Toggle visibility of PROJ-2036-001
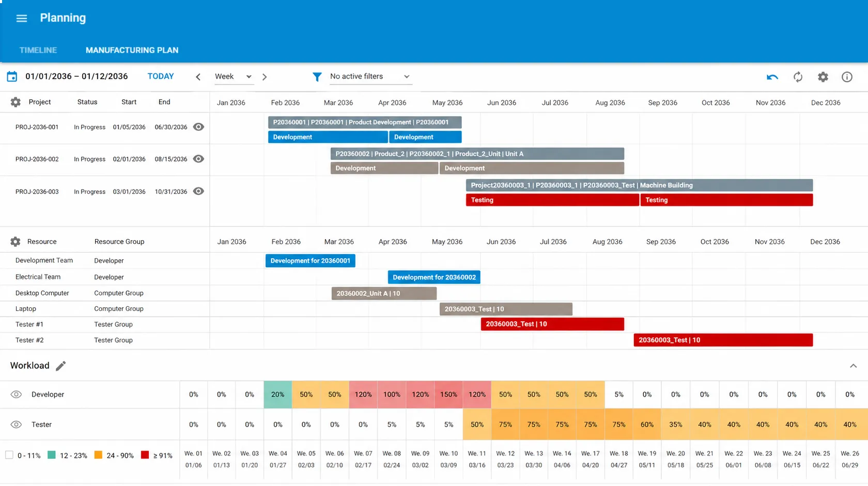 (x=198, y=127)
